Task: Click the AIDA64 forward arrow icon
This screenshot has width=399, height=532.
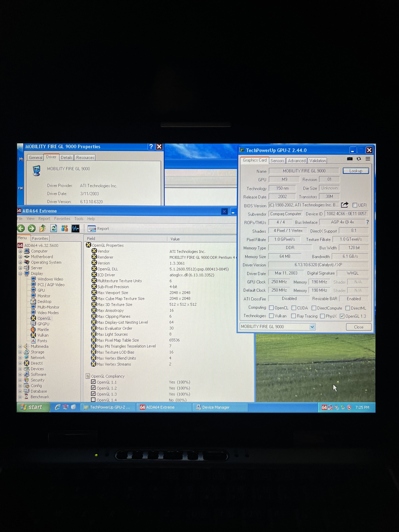Action: 32,228
